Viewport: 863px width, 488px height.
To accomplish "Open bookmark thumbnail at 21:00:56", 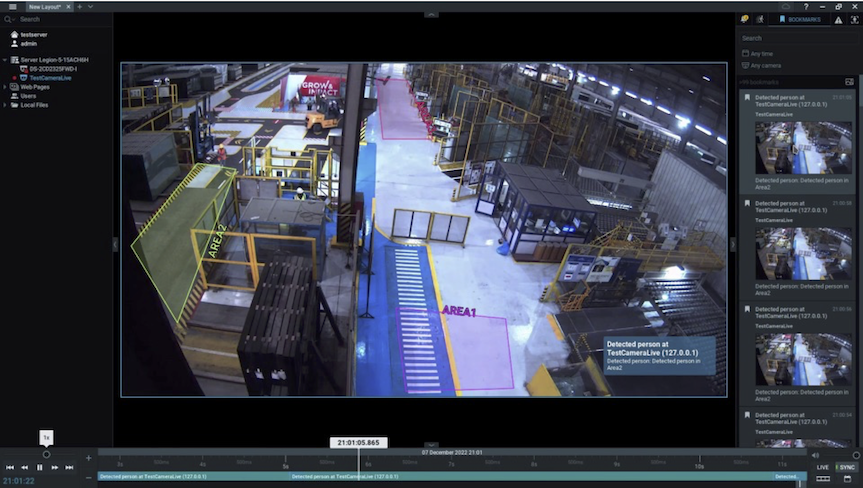I will pos(803,359).
